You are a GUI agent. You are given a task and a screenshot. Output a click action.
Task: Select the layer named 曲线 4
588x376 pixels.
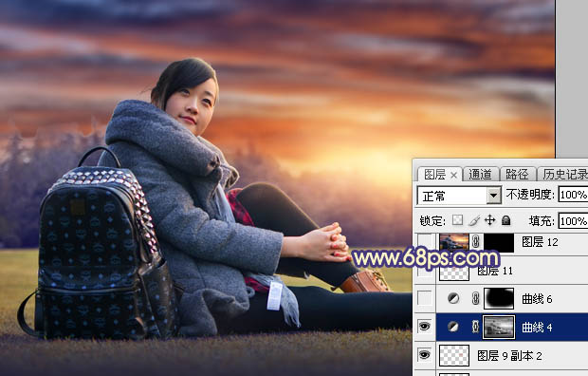[x=537, y=328]
